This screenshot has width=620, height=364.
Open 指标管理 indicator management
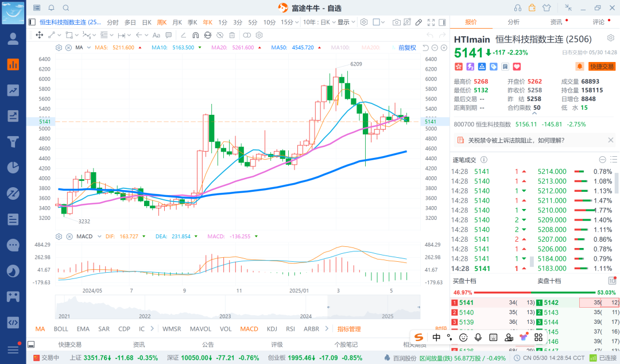click(349, 329)
